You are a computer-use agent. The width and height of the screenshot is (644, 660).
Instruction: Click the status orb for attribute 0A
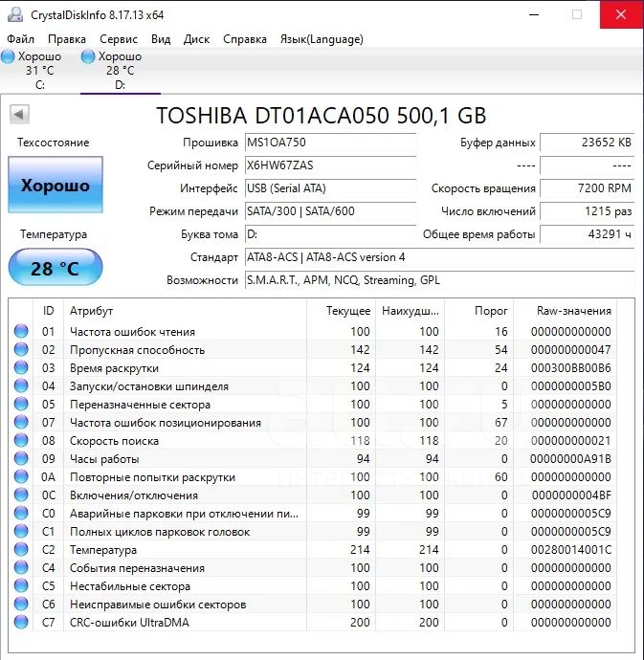(x=21, y=476)
